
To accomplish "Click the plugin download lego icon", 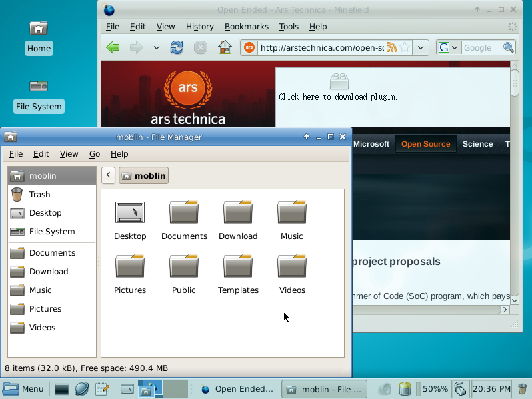I will tap(339, 81).
